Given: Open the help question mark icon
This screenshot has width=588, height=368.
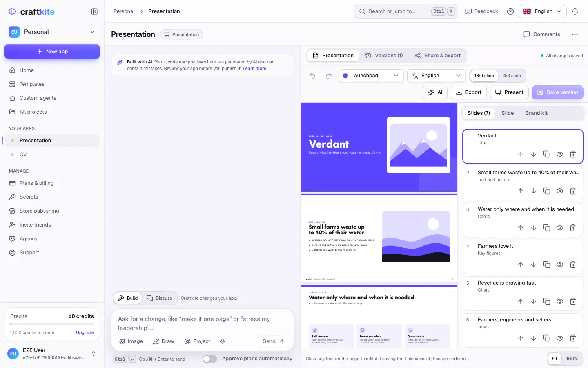Looking at the screenshot, I should click(x=510, y=11).
